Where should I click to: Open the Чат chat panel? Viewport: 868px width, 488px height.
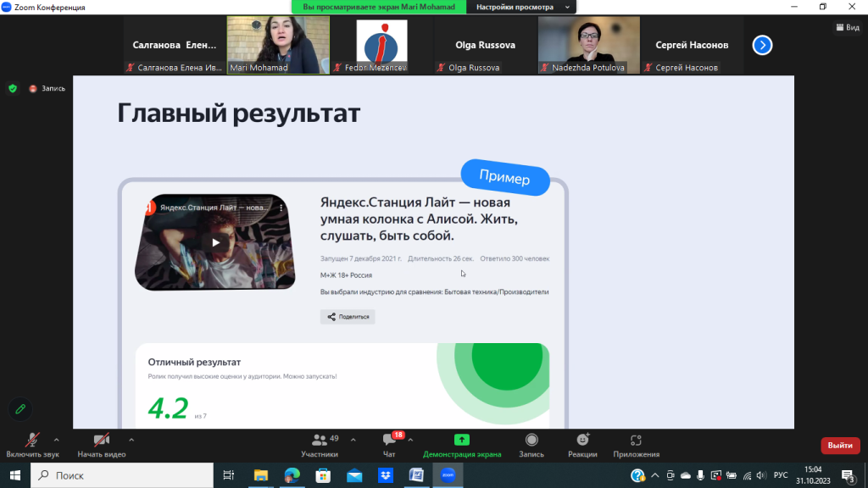point(389,446)
